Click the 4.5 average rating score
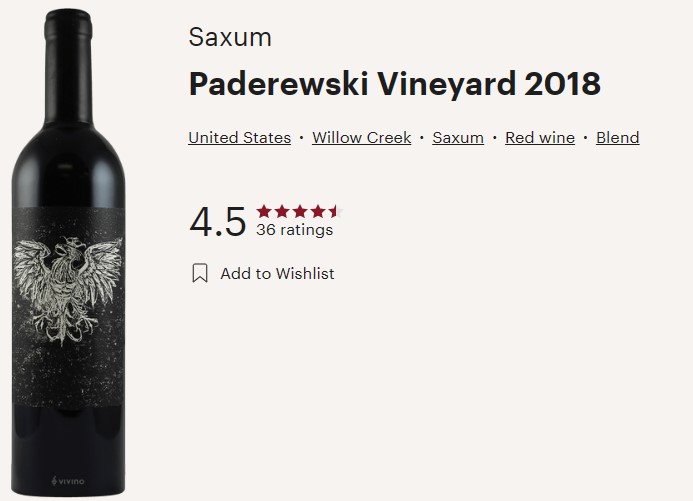The height and width of the screenshot is (501, 693). pyautogui.click(x=217, y=221)
